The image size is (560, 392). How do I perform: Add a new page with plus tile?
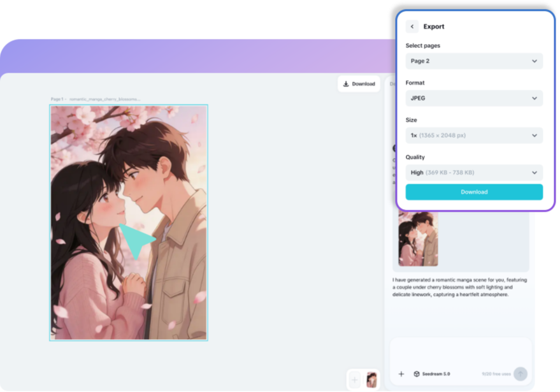point(355,379)
